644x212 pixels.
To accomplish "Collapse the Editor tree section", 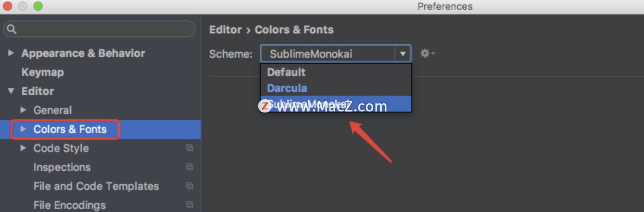I will click(x=11, y=91).
